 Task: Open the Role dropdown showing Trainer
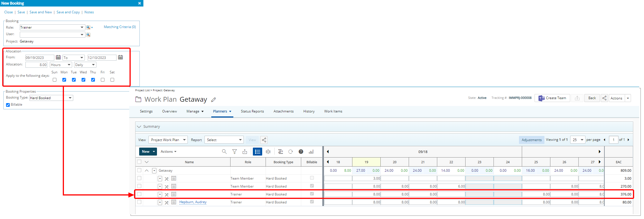click(52, 27)
